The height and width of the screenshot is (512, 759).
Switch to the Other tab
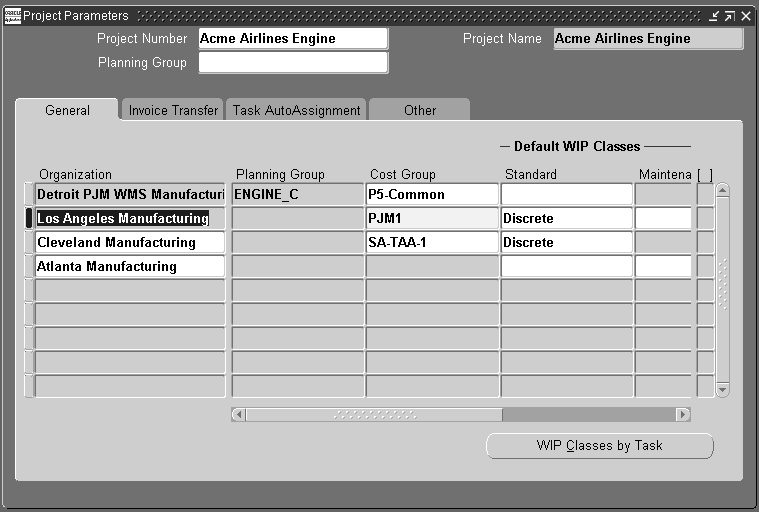pyautogui.click(x=420, y=110)
